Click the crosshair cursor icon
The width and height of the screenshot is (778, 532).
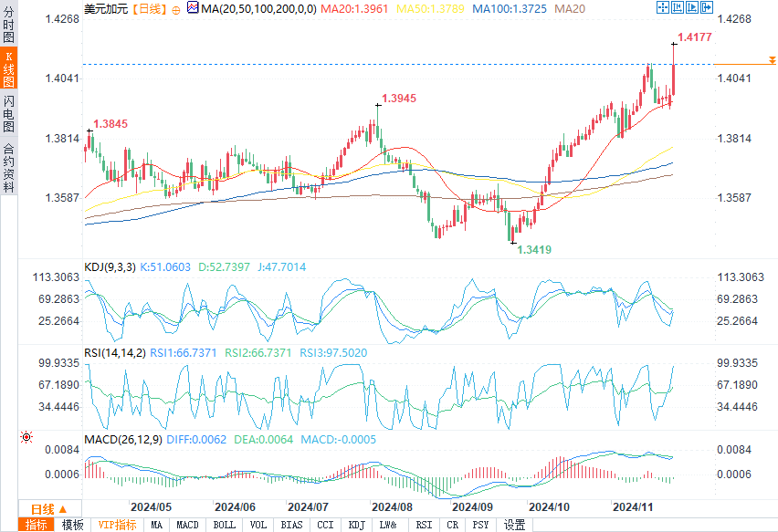[x=663, y=7]
